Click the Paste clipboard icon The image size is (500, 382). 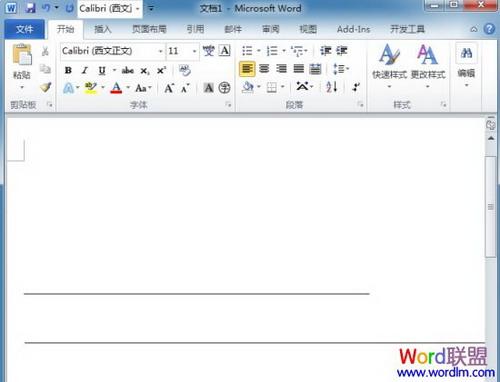coord(22,55)
